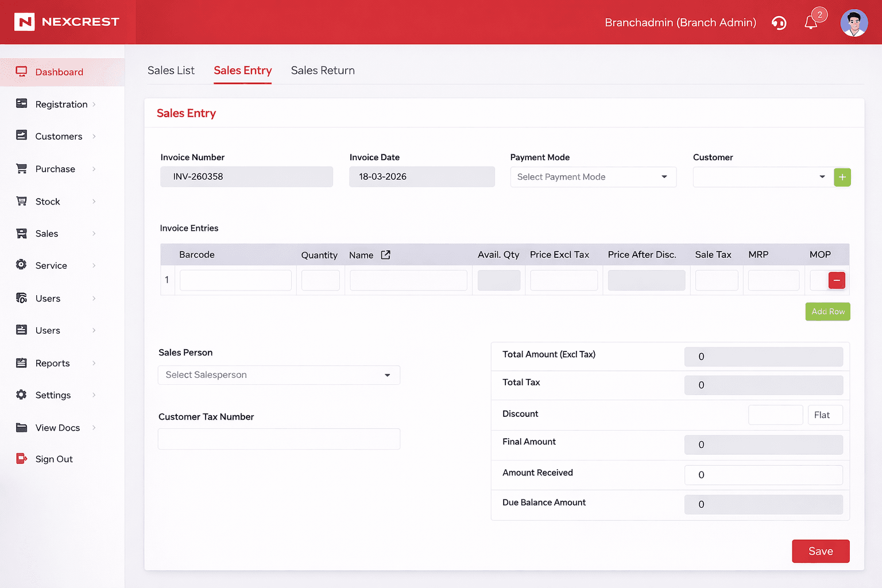Screen dimensions: 882x588
Task: Click the Add Row button
Action: click(827, 311)
